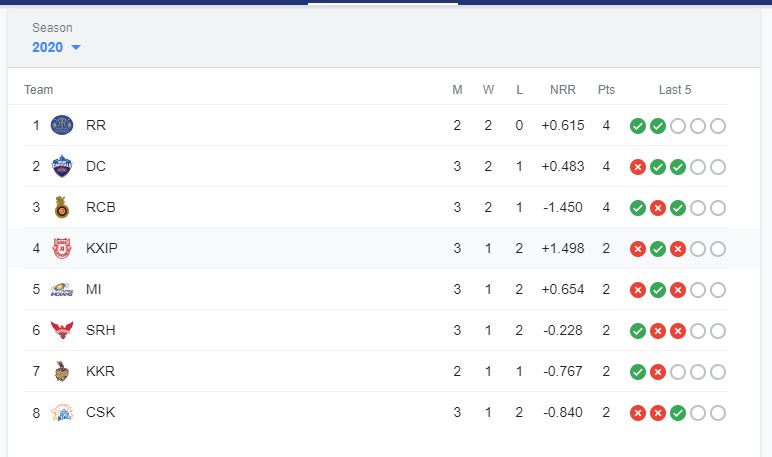Click RR's first green win indicator
The height and width of the screenshot is (457, 772).
637,126
